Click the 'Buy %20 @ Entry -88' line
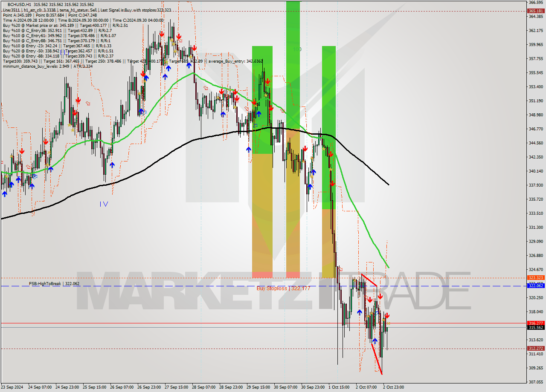The width and height of the screenshot is (546, 392). [x=58, y=56]
